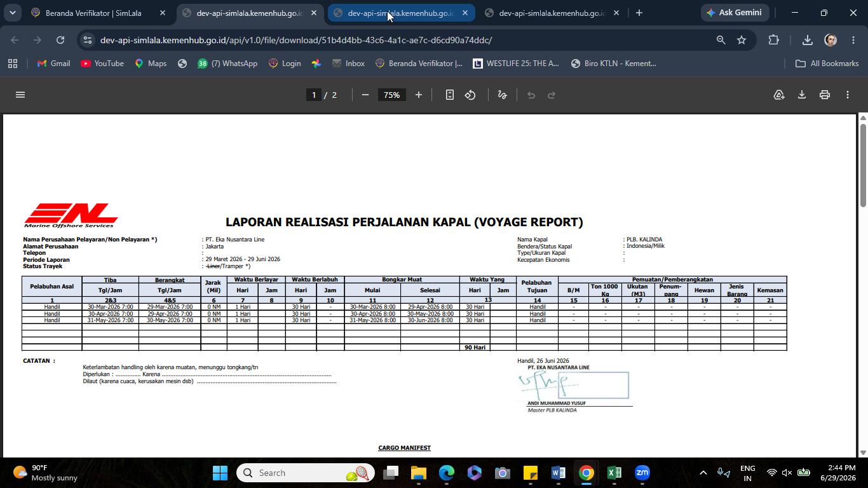
Task: Open Zoom from taskbar
Action: (x=642, y=473)
